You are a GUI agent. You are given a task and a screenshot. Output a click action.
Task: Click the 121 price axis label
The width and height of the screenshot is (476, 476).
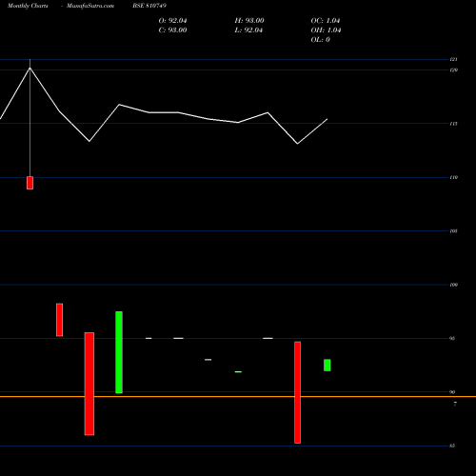coord(454,59)
